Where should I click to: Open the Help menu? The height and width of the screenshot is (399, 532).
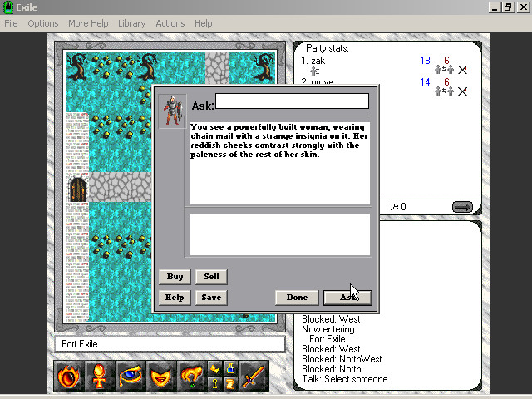[x=203, y=23]
